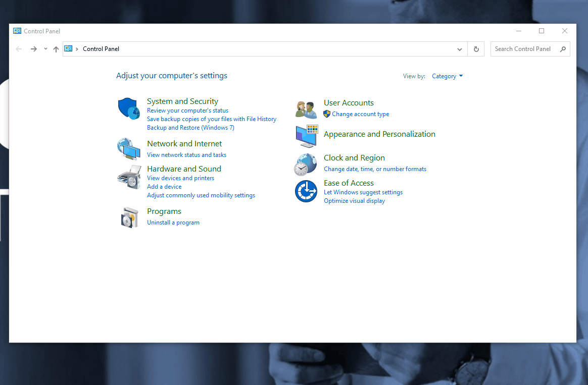588x385 pixels.
Task: Open the Appearance and Personalization monitor icon
Action: tap(306, 136)
